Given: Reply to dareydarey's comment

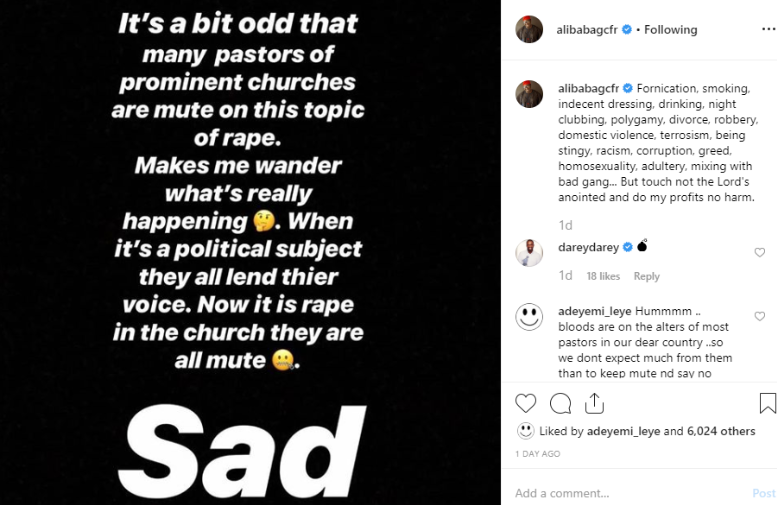Looking at the screenshot, I should click(646, 276).
